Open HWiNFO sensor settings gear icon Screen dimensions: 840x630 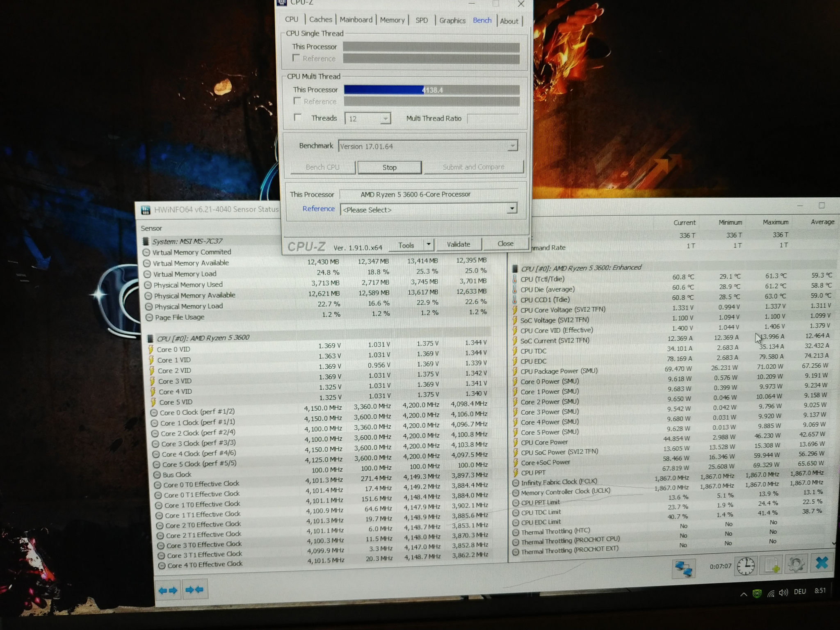pyautogui.click(x=796, y=564)
